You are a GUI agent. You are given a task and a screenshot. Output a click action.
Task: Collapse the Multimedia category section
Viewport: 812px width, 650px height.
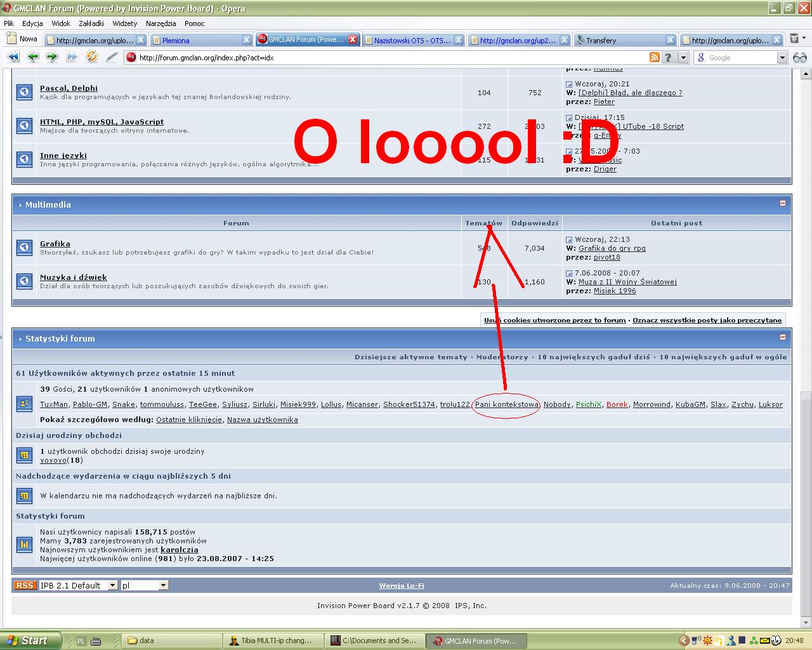click(x=782, y=204)
